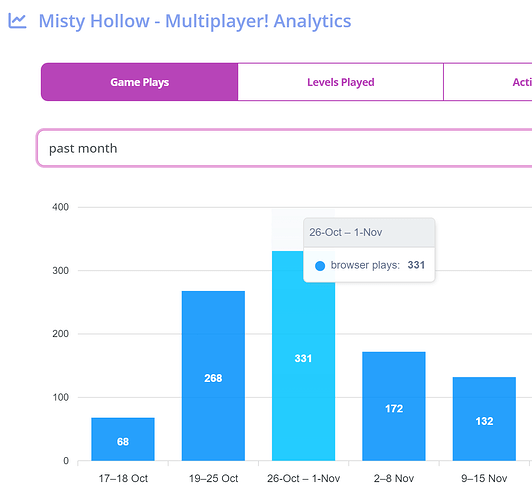This screenshot has height=500, width=532.
Task: Click the analytics line chart icon
Action: (x=17, y=21)
